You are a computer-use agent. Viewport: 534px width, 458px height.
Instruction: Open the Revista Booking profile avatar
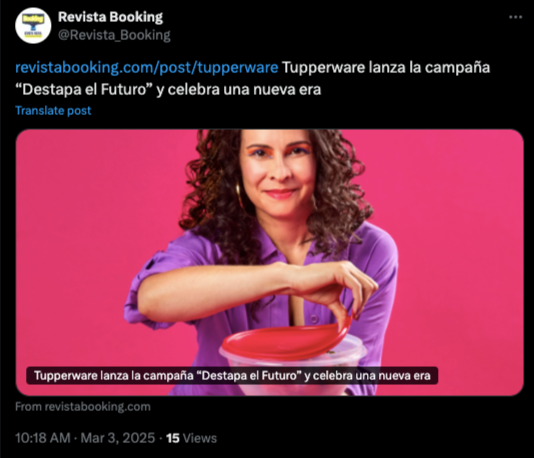tap(33, 26)
